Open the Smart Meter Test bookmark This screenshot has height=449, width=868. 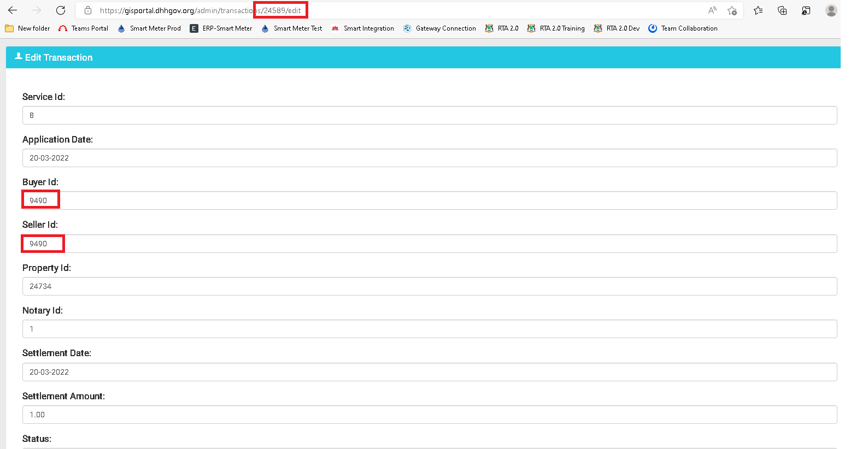point(292,28)
